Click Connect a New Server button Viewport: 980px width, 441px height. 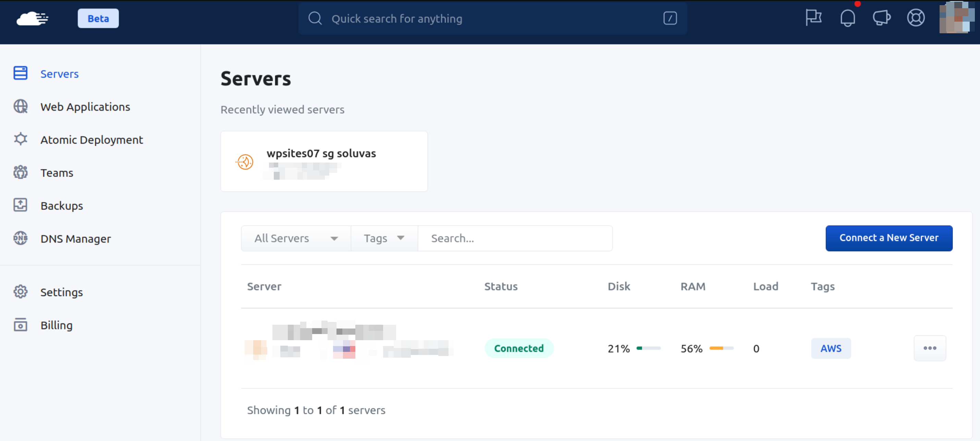[x=889, y=238]
